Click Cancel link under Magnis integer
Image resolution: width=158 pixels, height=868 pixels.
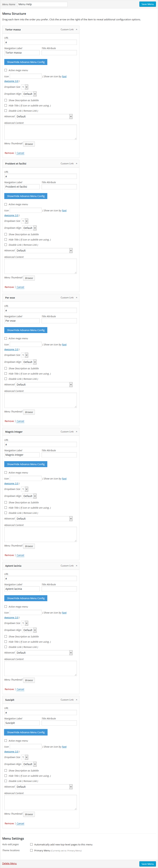click(20, 555)
